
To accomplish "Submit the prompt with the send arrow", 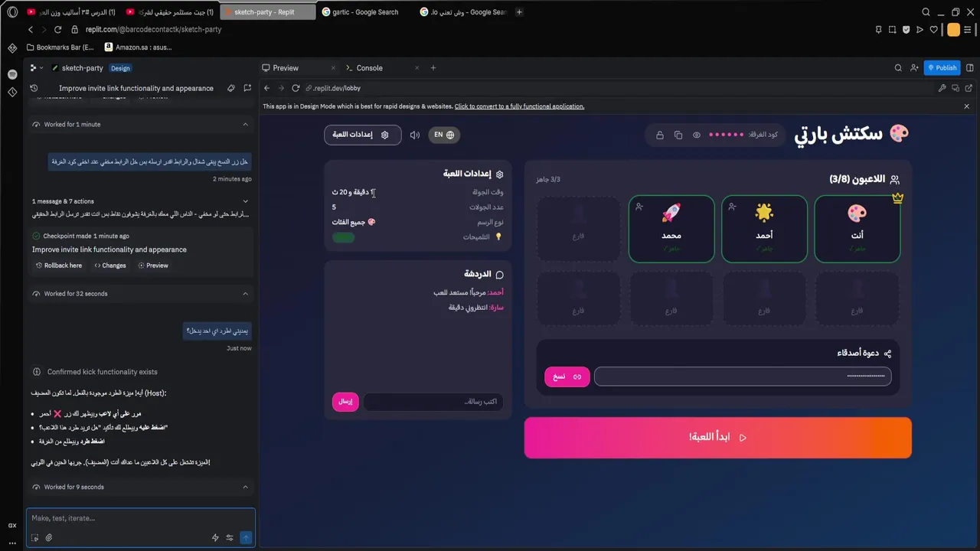I will click(x=246, y=538).
